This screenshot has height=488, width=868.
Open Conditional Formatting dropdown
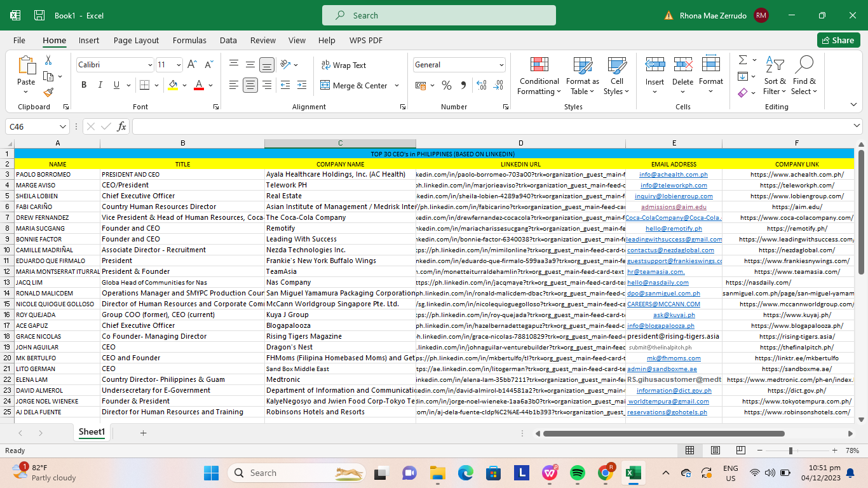pyautogui.click(x=539, y=76)
